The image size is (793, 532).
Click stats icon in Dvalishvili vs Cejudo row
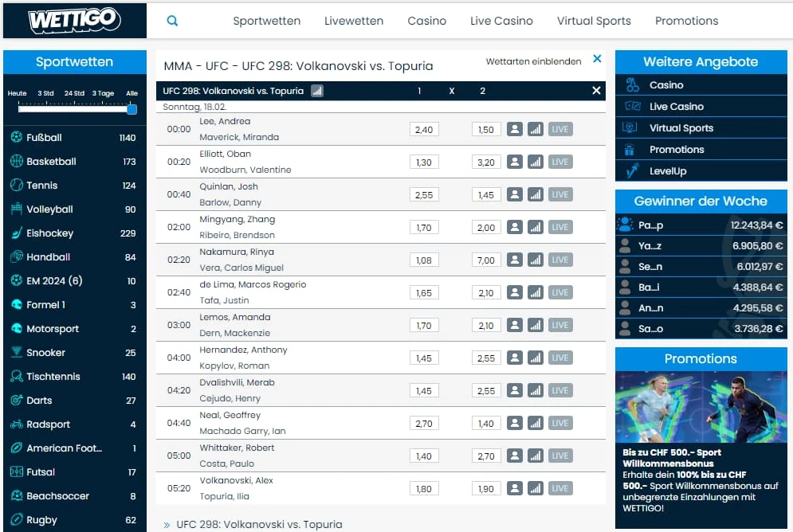[x=535, y=390]
